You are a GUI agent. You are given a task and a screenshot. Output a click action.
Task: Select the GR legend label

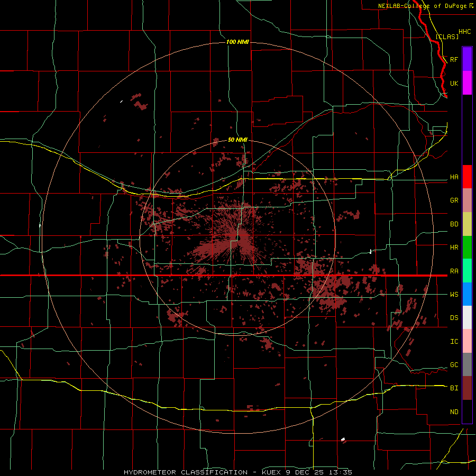[x=454, y=200]
